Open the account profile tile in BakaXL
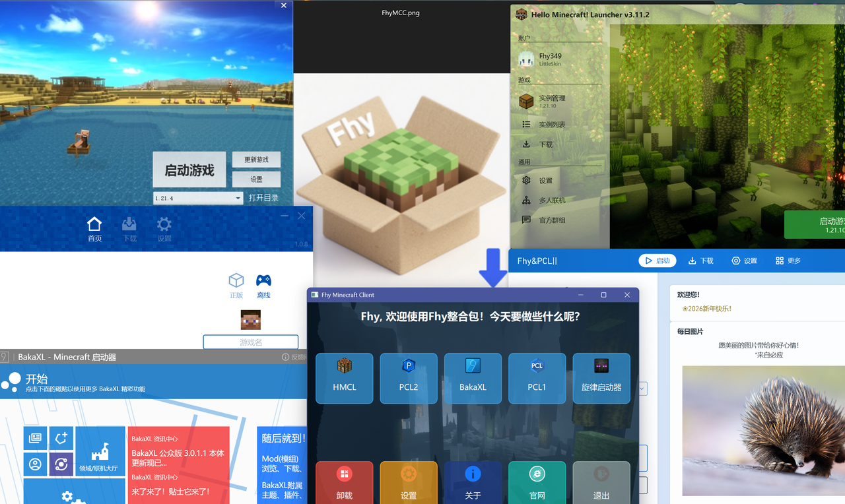 click(36, 464)
